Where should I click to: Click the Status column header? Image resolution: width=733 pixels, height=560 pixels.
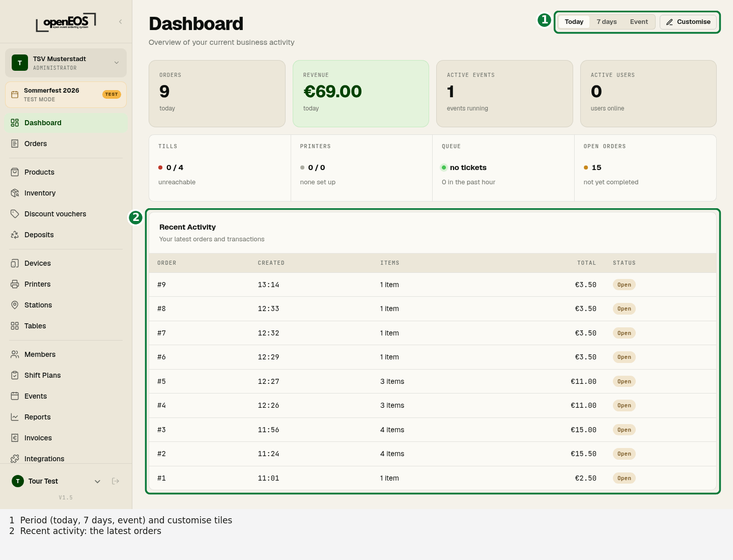[624, 263]
